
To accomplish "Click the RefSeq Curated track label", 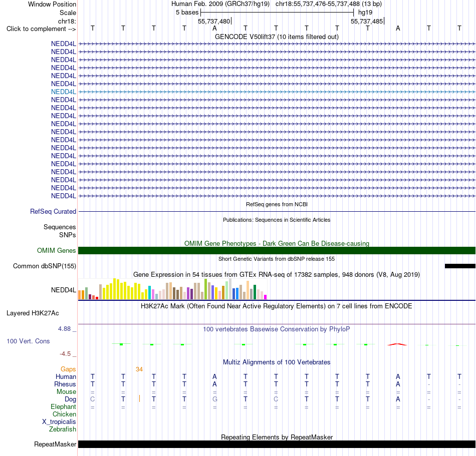I will click(x=53, y=211).
